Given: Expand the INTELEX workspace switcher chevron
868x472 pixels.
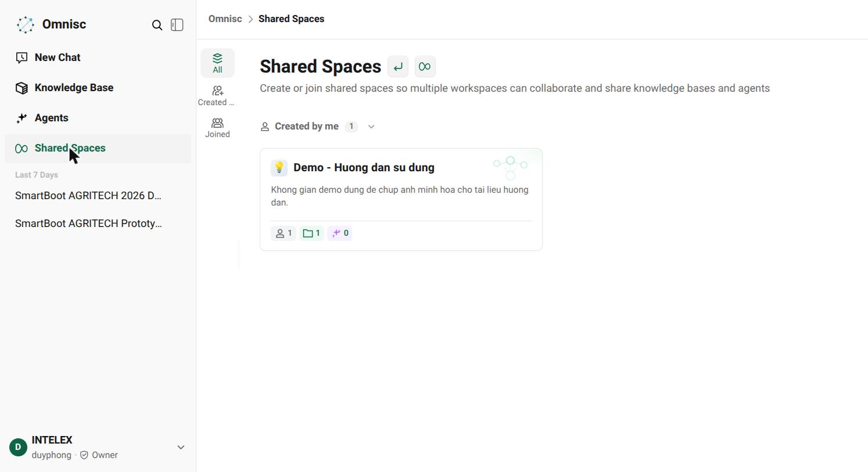Looking at the screenshot, I should pyautogui.click(x=181, y=448).
